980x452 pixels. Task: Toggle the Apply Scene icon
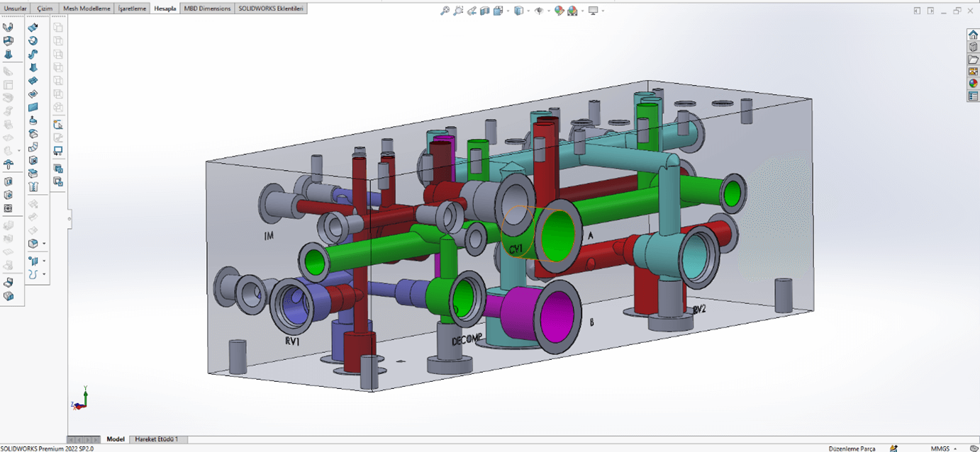pyautogui.click(x=572, y=11)
